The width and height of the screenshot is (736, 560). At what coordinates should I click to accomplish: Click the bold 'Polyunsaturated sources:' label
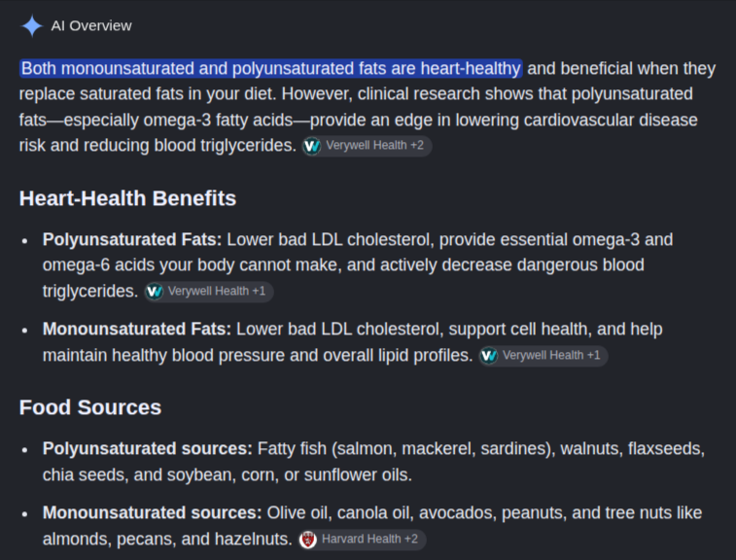(148, 449)
